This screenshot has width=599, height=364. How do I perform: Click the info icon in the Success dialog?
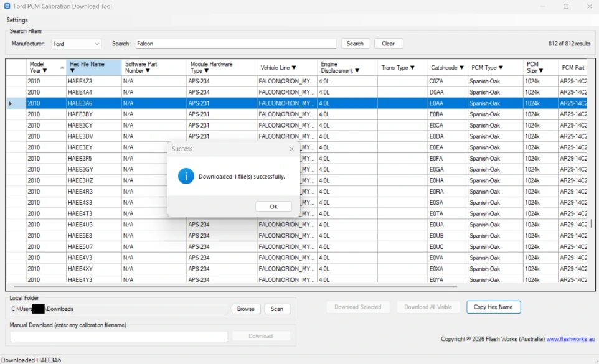185,176
